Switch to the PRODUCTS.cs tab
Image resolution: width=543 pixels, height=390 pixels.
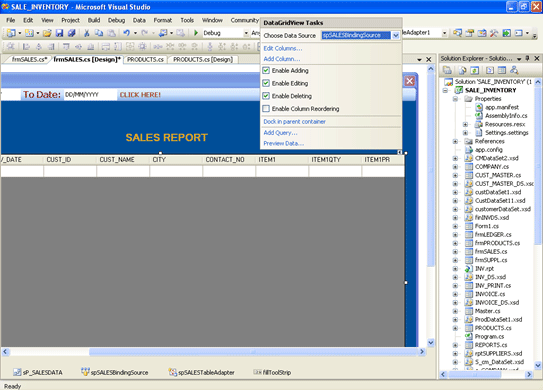(x=145, y=60)
